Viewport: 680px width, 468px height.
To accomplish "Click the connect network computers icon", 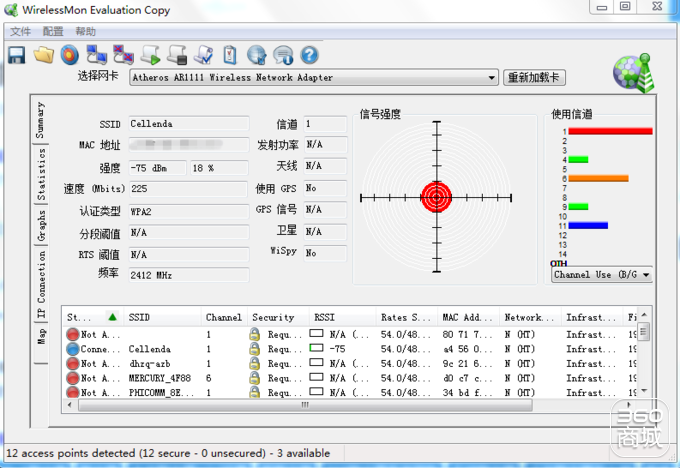I will coord(96,55).
